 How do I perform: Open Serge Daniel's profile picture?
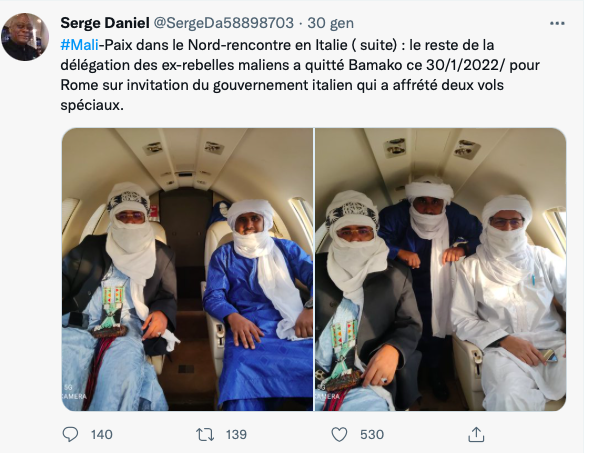tap(25, 37)
